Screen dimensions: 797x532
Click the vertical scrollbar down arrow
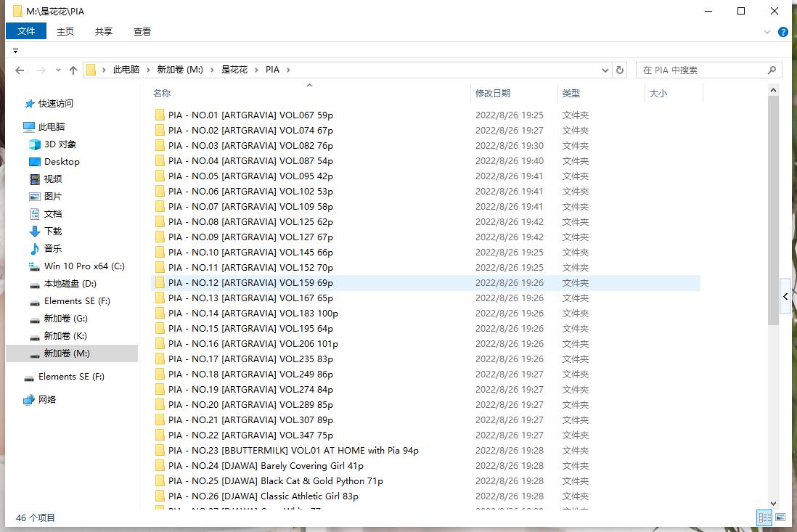tap(773, 503)
